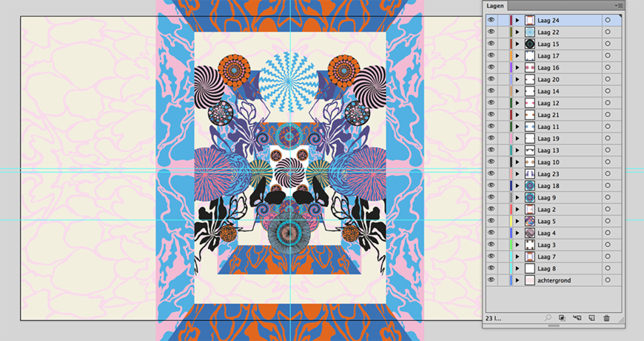This screenshot has width=644, height=341.
Task: Toggle visibility of the achtergrond layer
Action: click(x=491, y=281)
